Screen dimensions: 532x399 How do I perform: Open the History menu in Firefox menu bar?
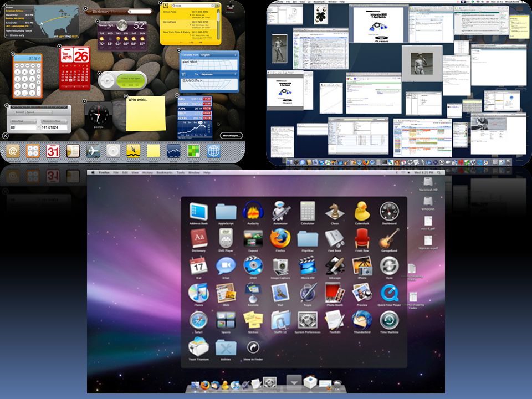click(x=147, y=173)
